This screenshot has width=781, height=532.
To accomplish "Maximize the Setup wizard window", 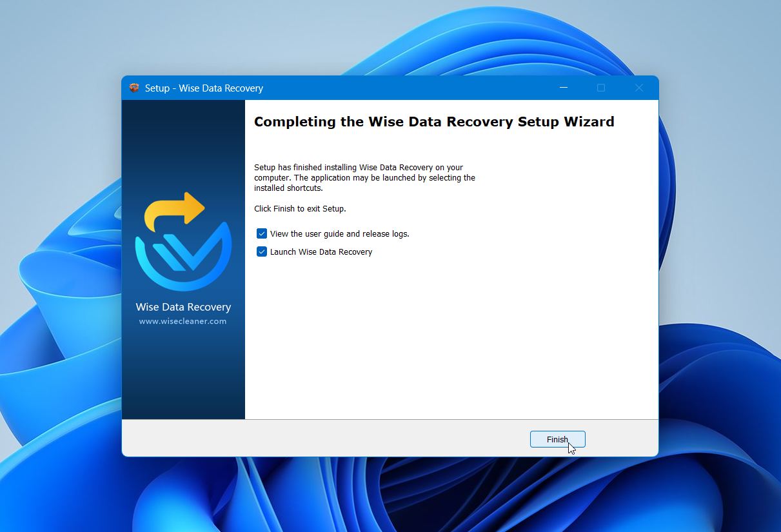I will 600,88.
